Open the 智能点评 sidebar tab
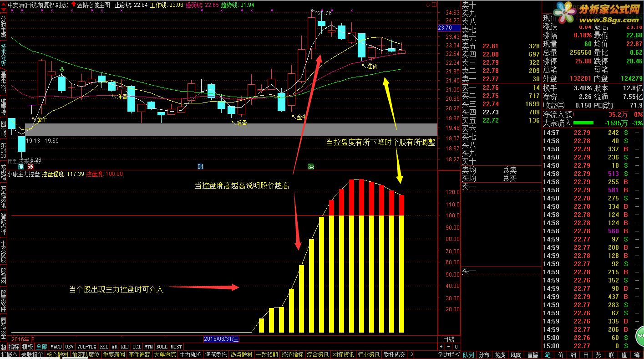 pyautogui.click(x=4, y=224)
